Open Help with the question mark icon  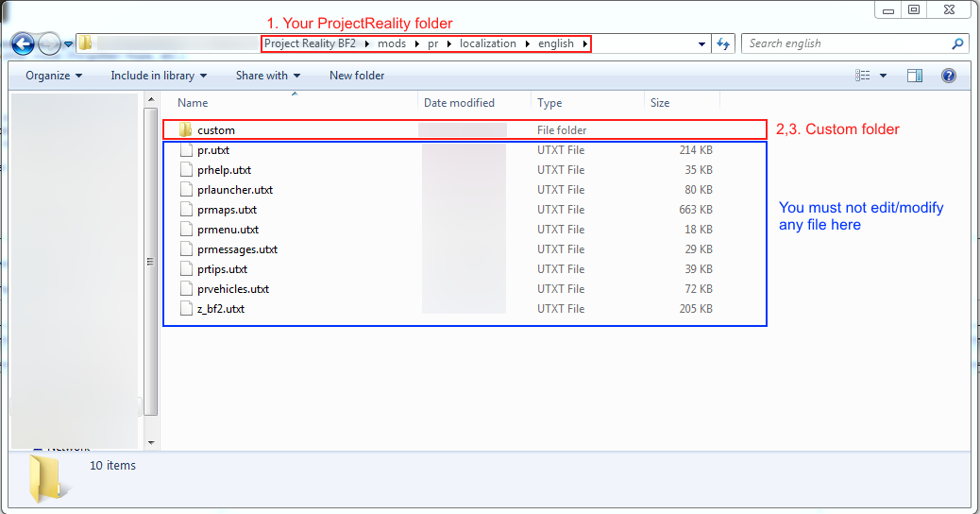[949, 76]
